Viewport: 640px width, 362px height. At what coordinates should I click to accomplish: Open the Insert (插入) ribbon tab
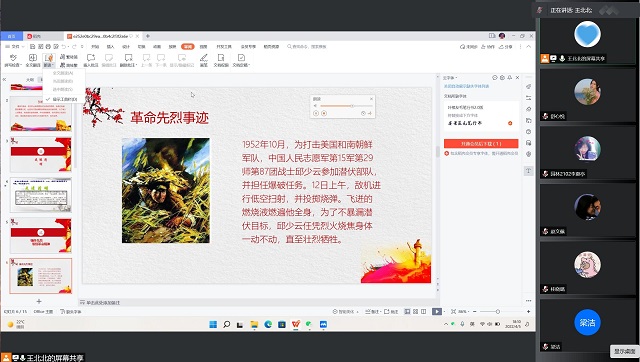pyautogui.click(x=110, y=47)
